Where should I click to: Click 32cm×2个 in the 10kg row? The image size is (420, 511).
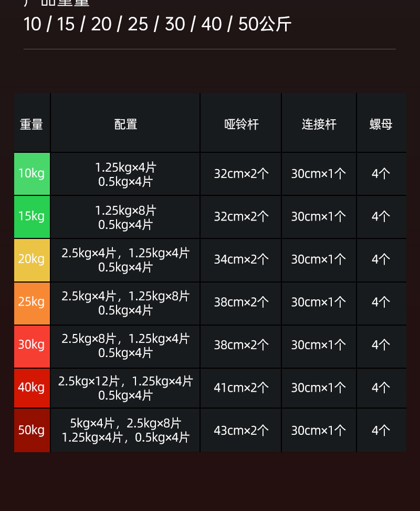(x=241, y=174)
